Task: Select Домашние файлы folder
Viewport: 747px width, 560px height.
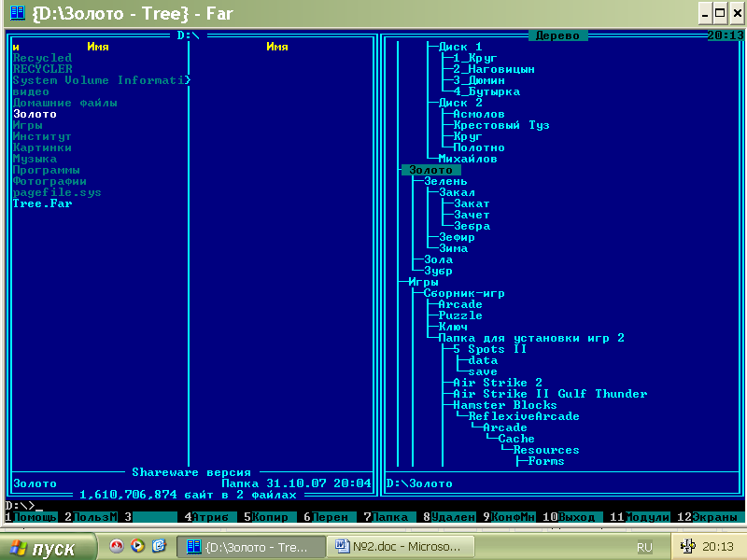Action: 64,103
